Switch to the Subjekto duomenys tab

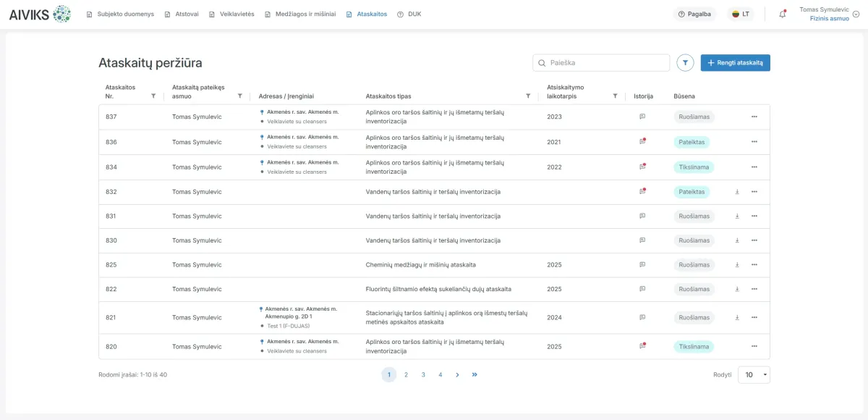pyautogui.click(x=120, y=14)
